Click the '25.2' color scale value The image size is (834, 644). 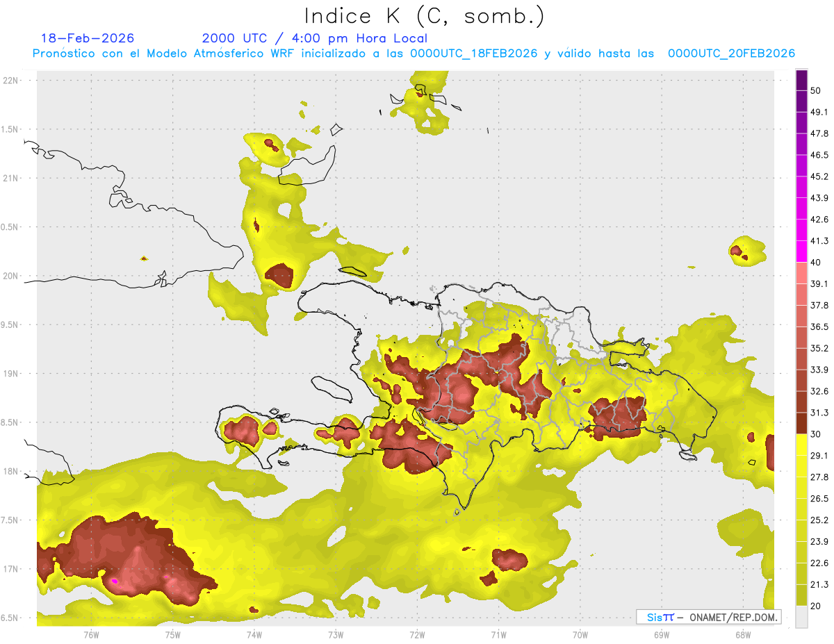point(819,520)
